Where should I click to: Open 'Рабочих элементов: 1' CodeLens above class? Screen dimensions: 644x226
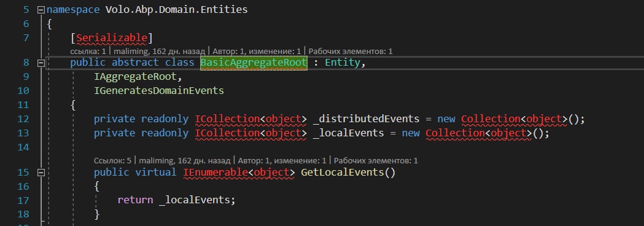point(351,52)
